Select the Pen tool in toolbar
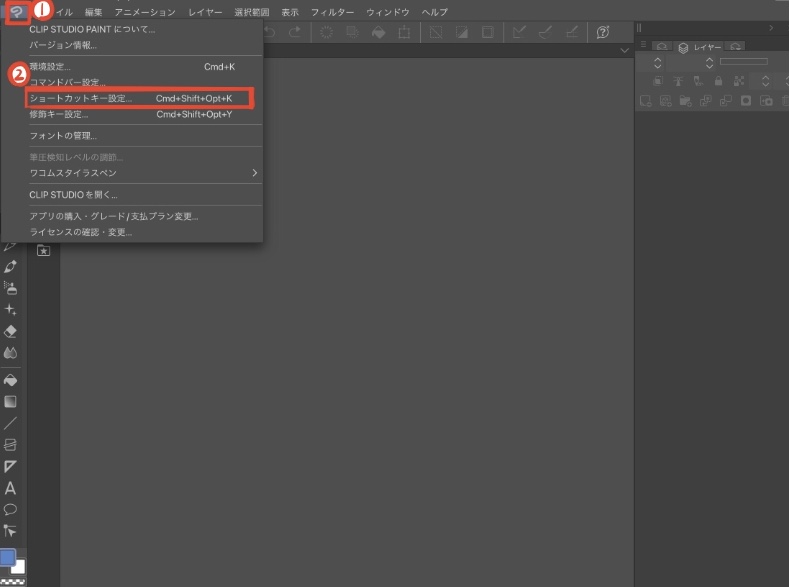The width and height of the screenshot is (789, 587). pyautogui.click(x=11, y=266)
